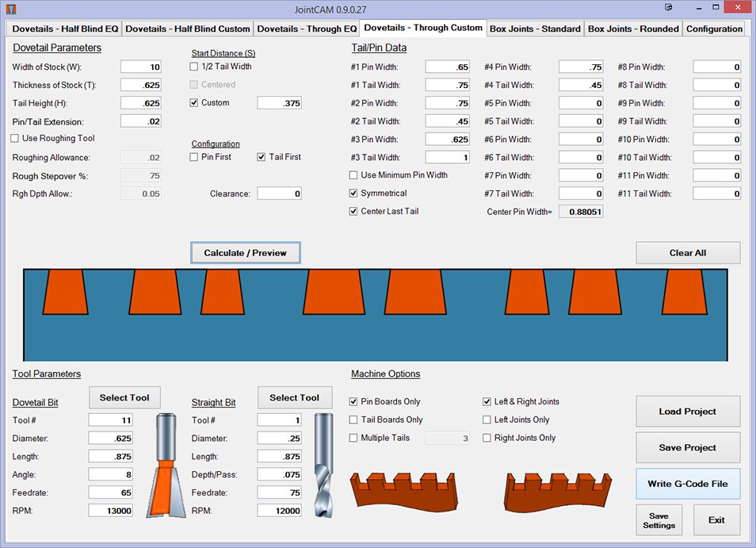Enable the Use Roughing Tool checkbox
This screenshot has height=548, width=756.
16,139
